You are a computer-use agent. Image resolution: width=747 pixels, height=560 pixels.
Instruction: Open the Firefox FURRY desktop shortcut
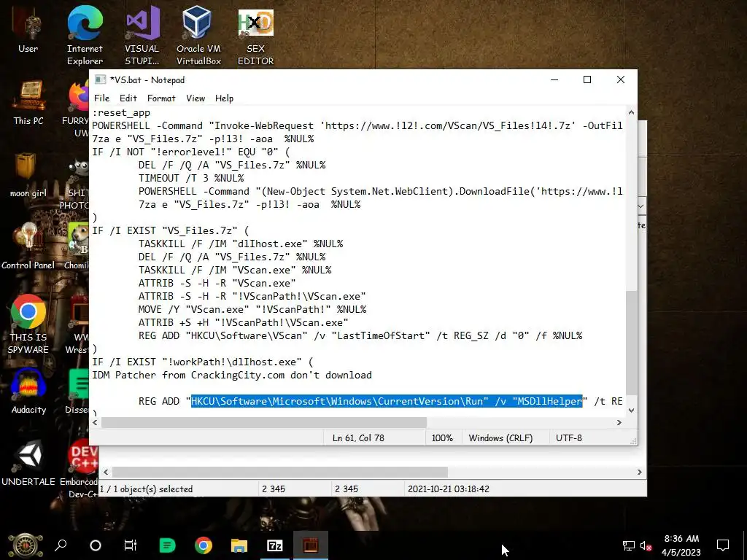(76, 109)
